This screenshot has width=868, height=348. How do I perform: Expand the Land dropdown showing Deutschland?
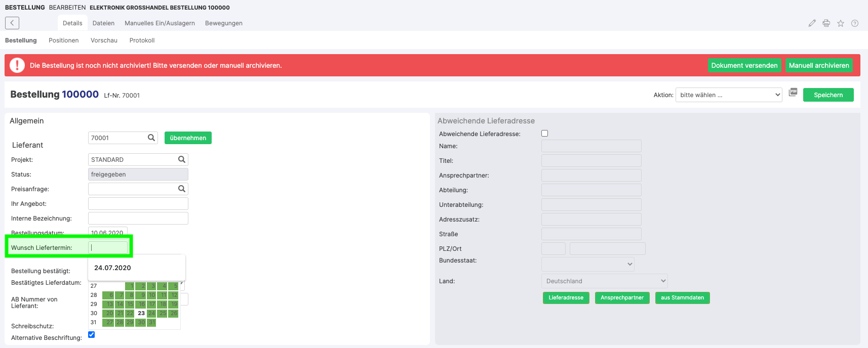coord(604,281)
